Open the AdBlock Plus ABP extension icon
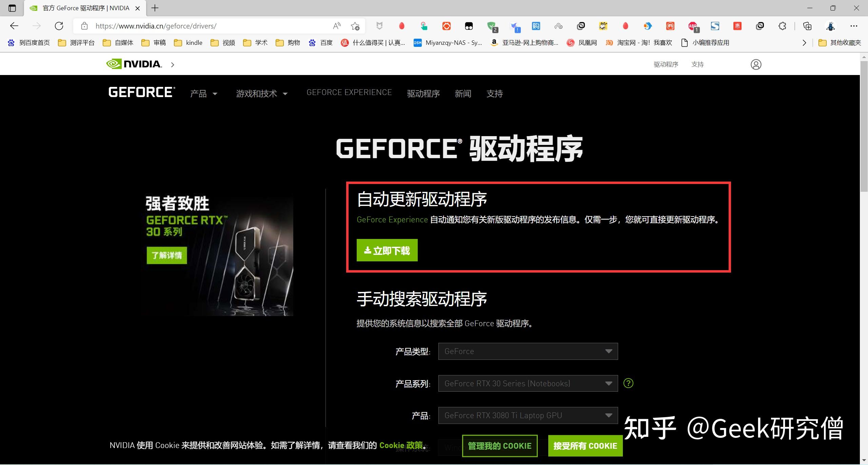This screenshot has width=868, height=465. (693, 26)
